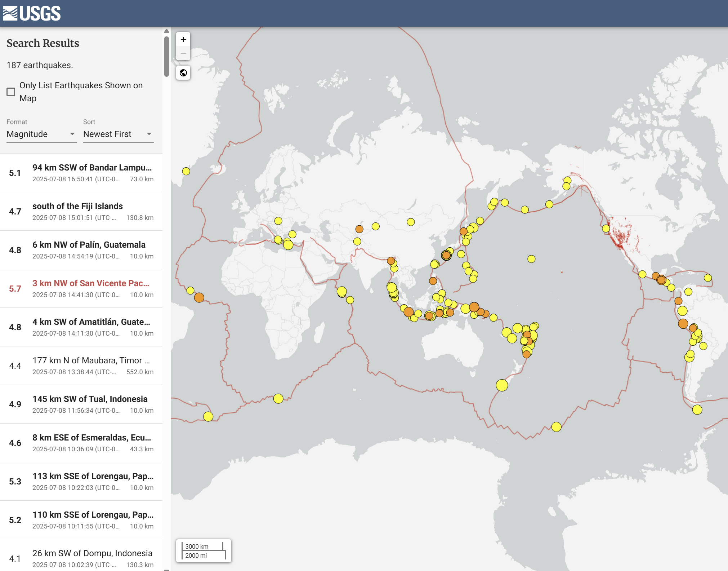Click scrollbar up arrow in results panel
The height and width of the screenshot is (571, 728).
point(166,31)
